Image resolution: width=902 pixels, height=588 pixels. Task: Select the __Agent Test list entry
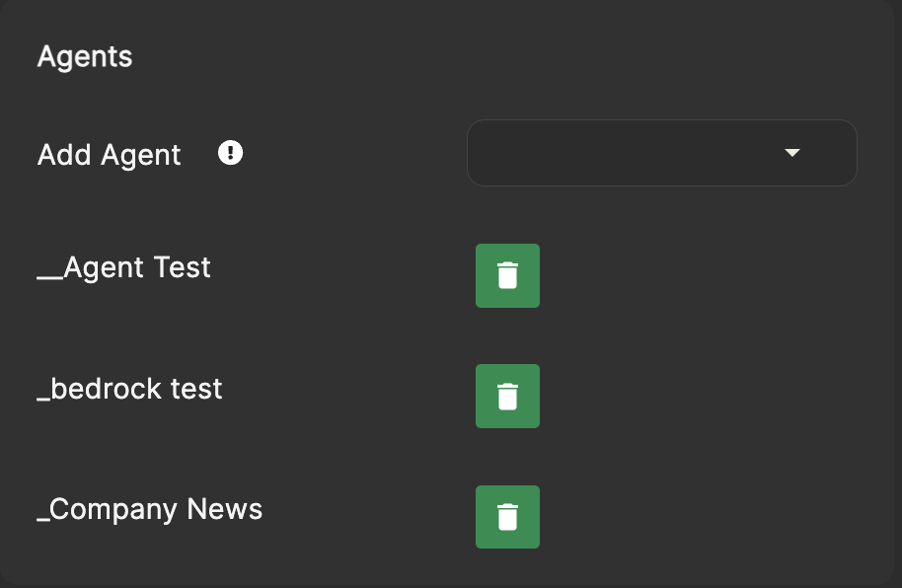tap(124, 267)
